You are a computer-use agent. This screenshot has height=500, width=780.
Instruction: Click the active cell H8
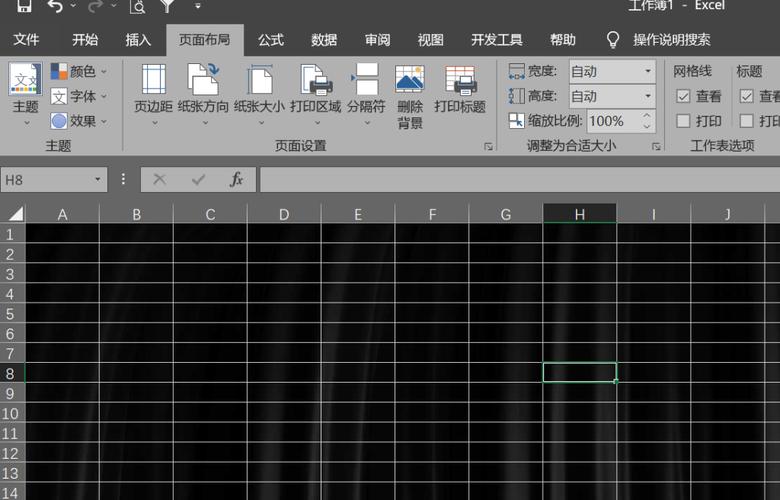point(580,373)
